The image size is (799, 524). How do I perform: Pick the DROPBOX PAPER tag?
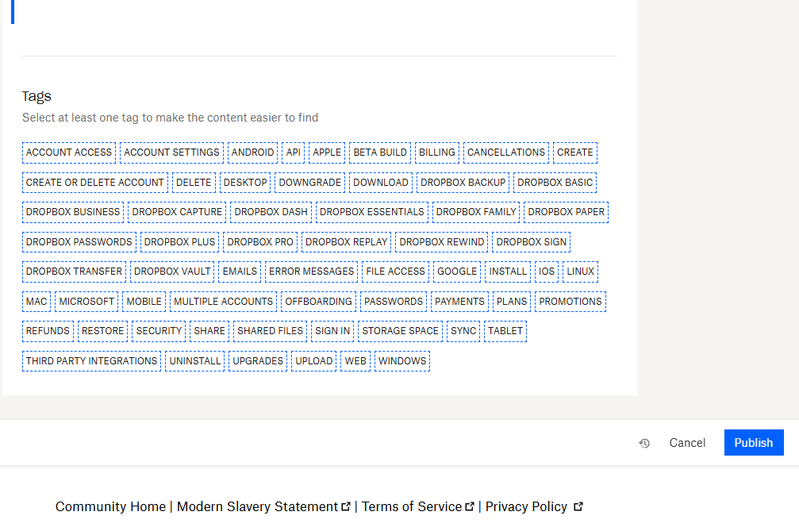[566, 212]
